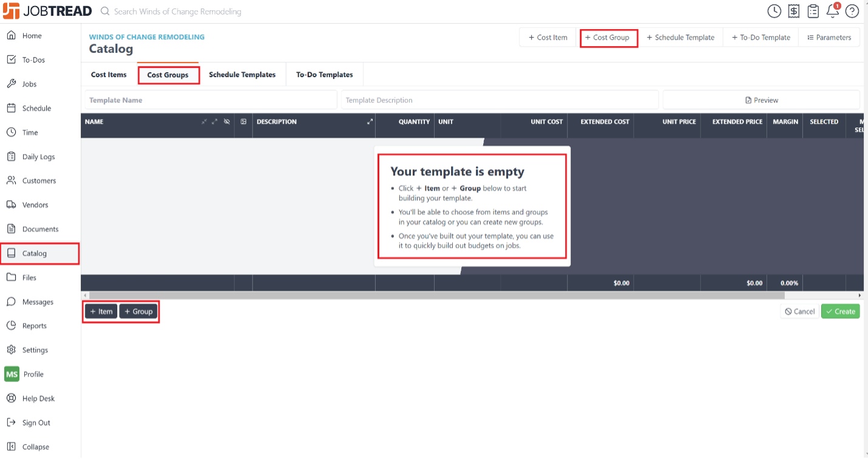The width and height of the screenshot is (868, 459).
Task: Open Time in sidebar
Action: (x=40, y=132)
